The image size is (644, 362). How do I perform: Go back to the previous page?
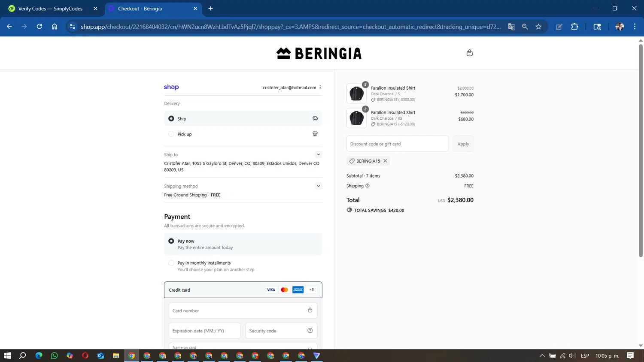[9, 27]
